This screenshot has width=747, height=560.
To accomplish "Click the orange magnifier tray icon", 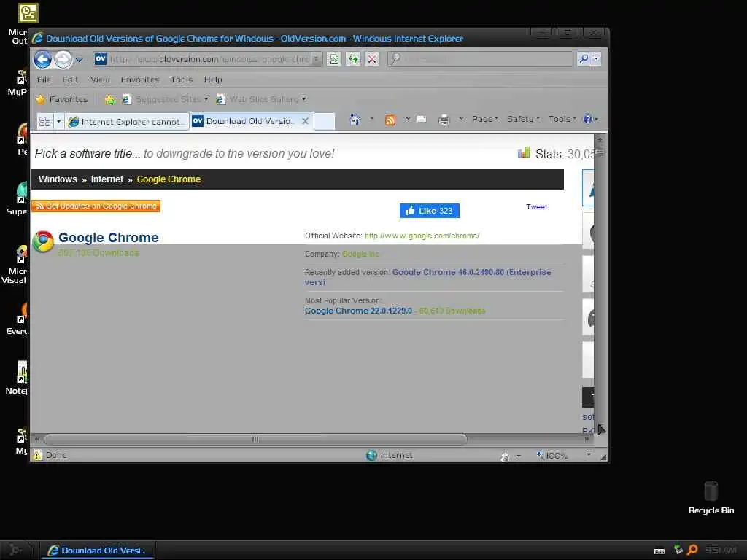I will 692,550.
